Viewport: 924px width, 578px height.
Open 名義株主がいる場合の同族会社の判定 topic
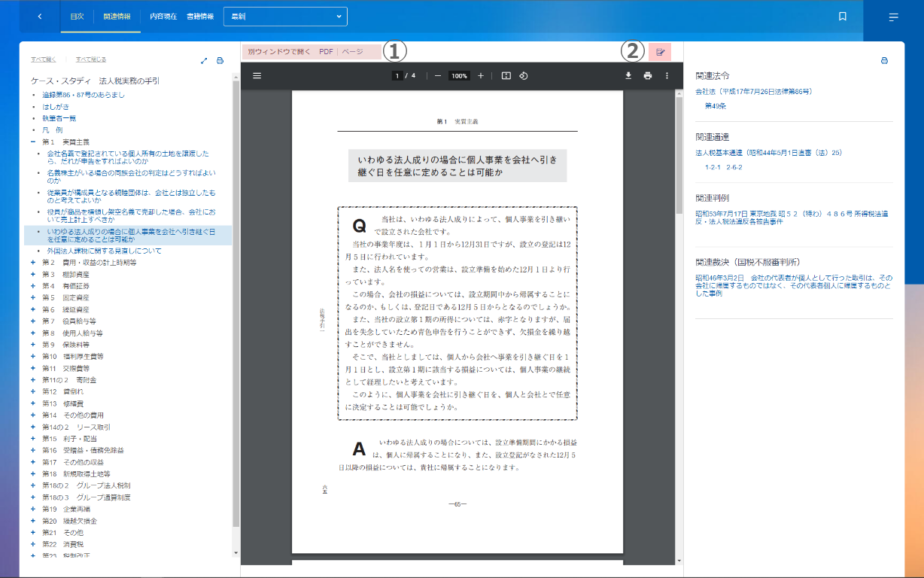[132, 177]
